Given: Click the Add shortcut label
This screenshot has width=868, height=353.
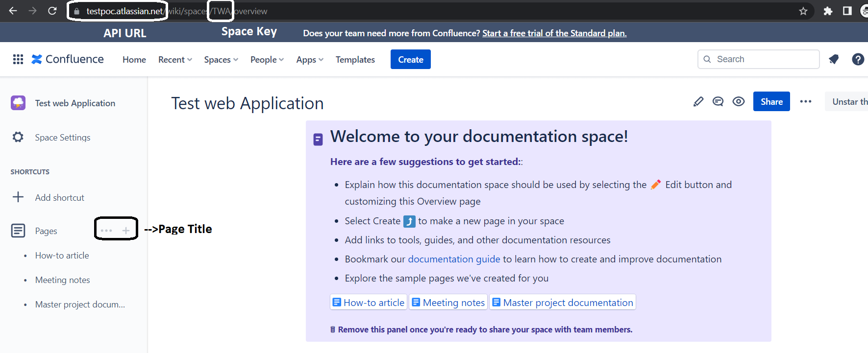Looking at the screenshot, I should pos(60,197).
